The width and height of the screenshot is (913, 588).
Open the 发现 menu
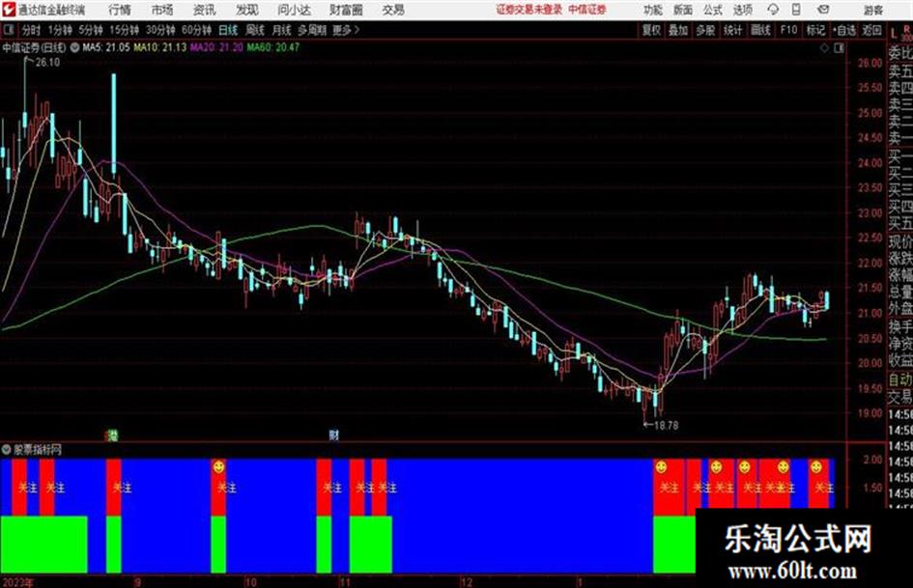click(247, 10)
